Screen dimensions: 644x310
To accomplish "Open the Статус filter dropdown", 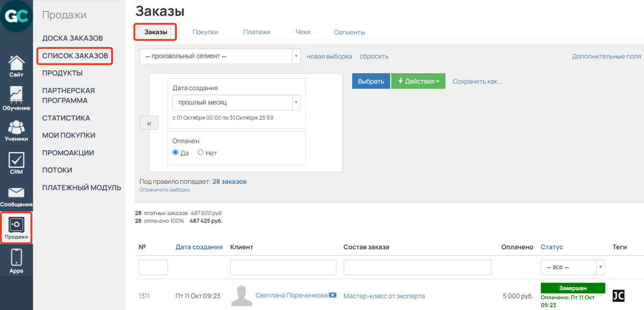I will [x=573, y=267].
